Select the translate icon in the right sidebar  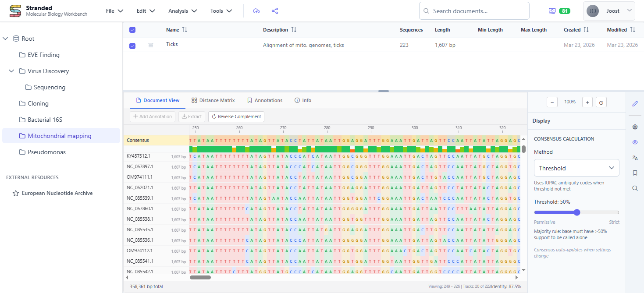pyautogui.click(x=635, y=157)
